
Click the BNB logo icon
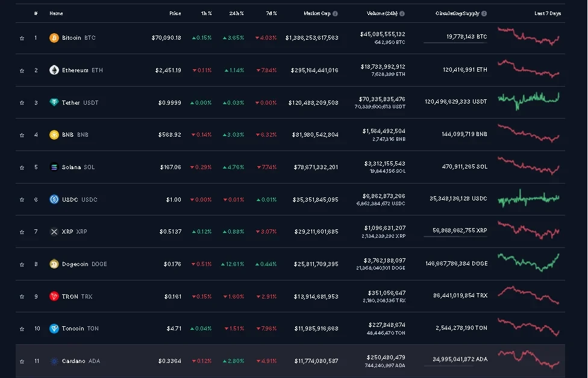click(x=54, y=135)
